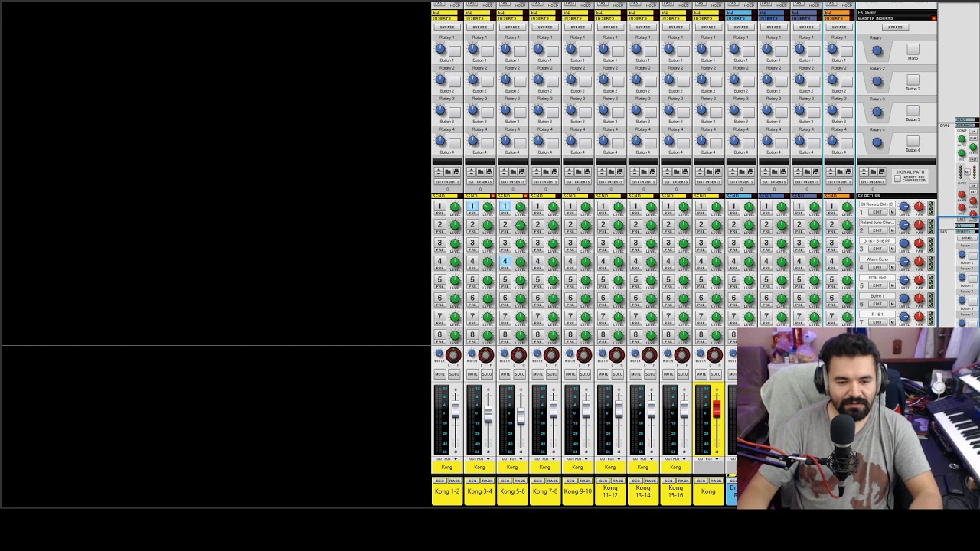Save insert patch on Kong 5-6 channel
980x551 pixels.
pos(522,171)
